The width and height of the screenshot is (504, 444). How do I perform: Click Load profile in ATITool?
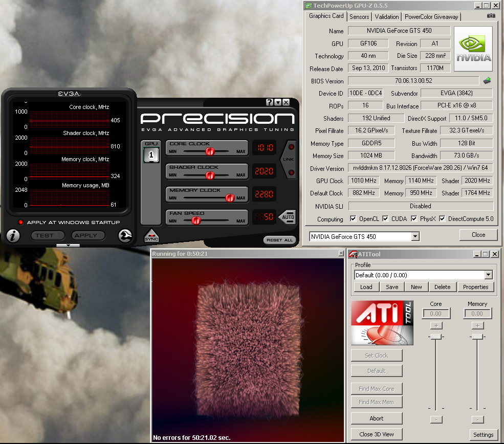[x=366, y=287]
